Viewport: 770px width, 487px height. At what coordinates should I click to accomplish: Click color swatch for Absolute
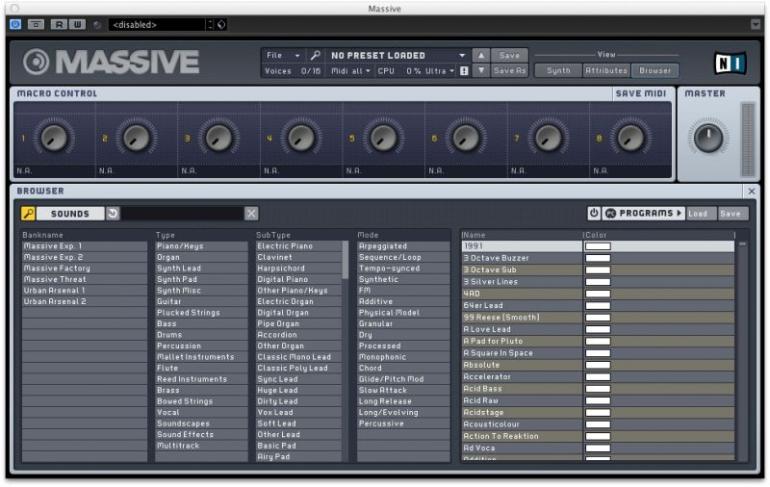598,365
